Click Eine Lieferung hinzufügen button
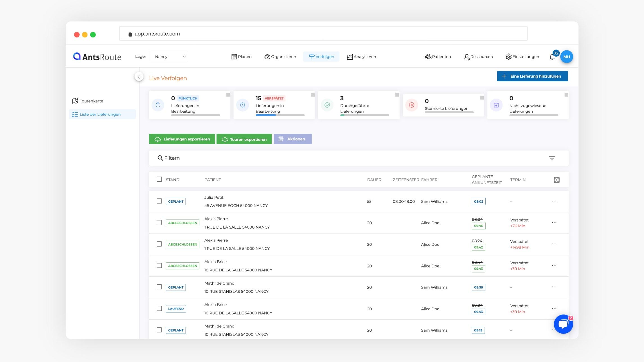This screenshot has height=362, width=644. tap(532, 76)
